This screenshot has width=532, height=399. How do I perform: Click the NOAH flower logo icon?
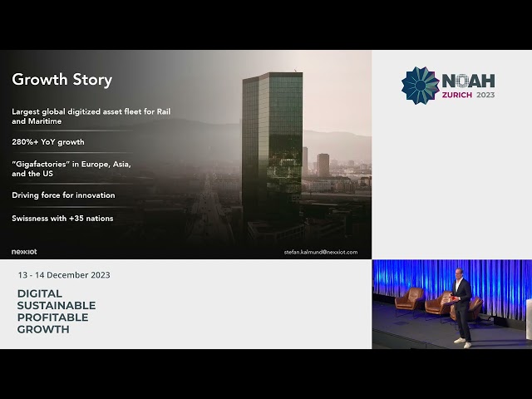420,86
